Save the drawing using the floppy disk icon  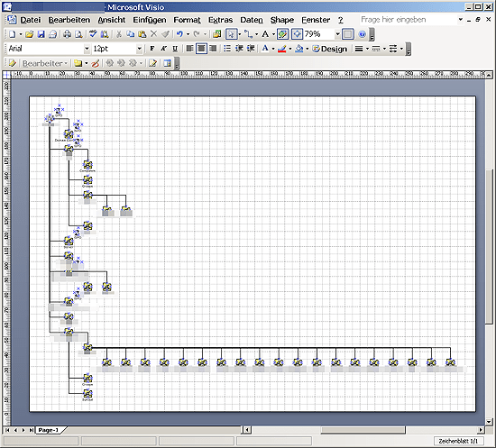tap(41, 34)
